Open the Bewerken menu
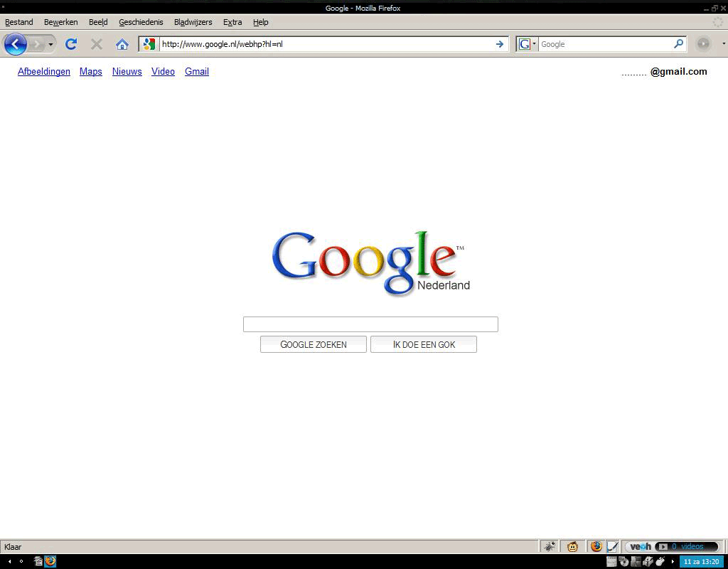The width and height of the screenshot is (728, 569). click(x=61, y=22)
